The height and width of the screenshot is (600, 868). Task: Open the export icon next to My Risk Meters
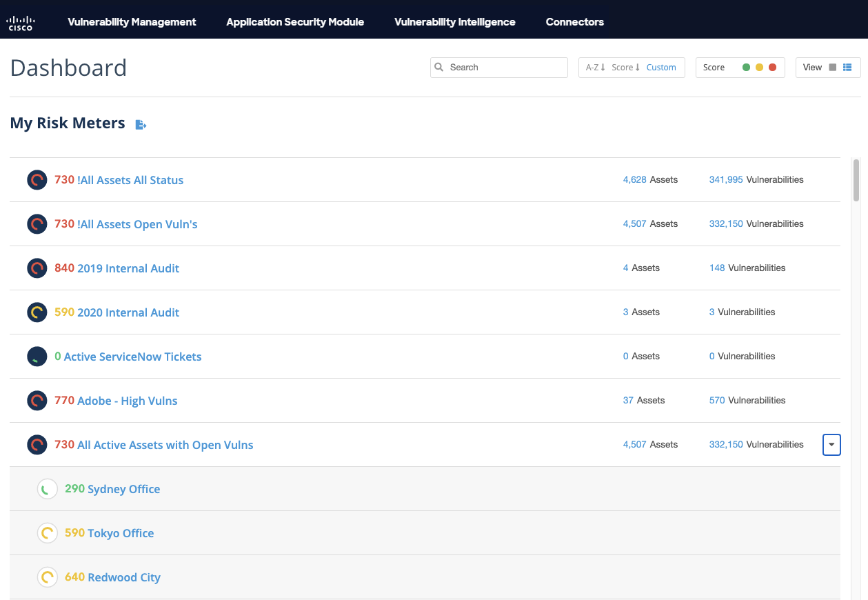click(x=140, y=124)
